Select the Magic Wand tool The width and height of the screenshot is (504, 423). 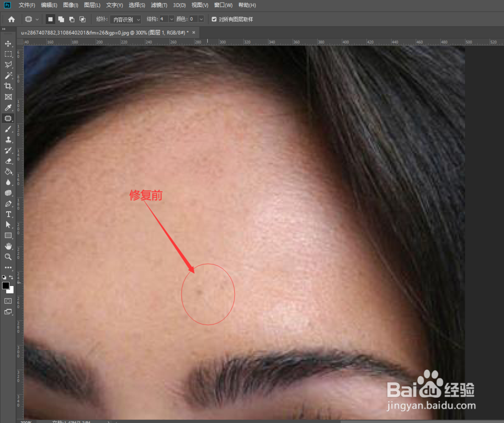[x=8, y=76]
